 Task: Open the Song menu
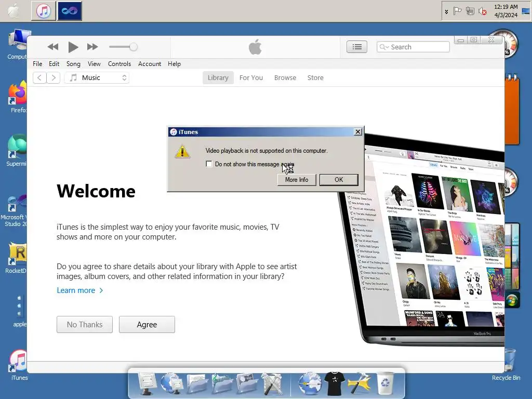73,64
